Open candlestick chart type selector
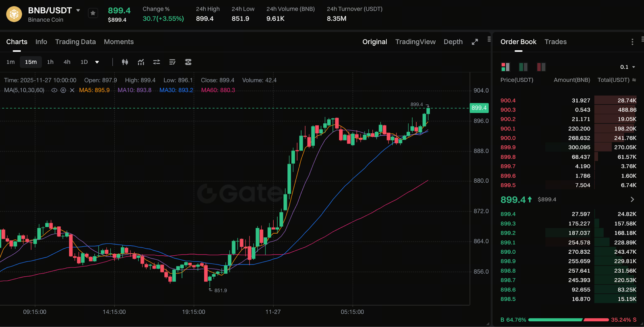The width and height of the screenshot is (644, 327). pos(125,62)
